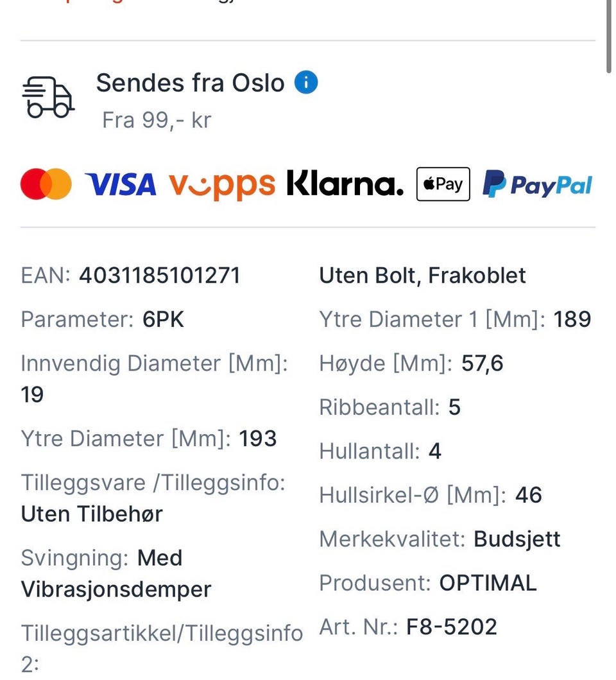Tap the Med Vibrasjonsdemper specification text
Image resolution: width=616 pixels, height=680 pixels.
[x=116, y=574]
